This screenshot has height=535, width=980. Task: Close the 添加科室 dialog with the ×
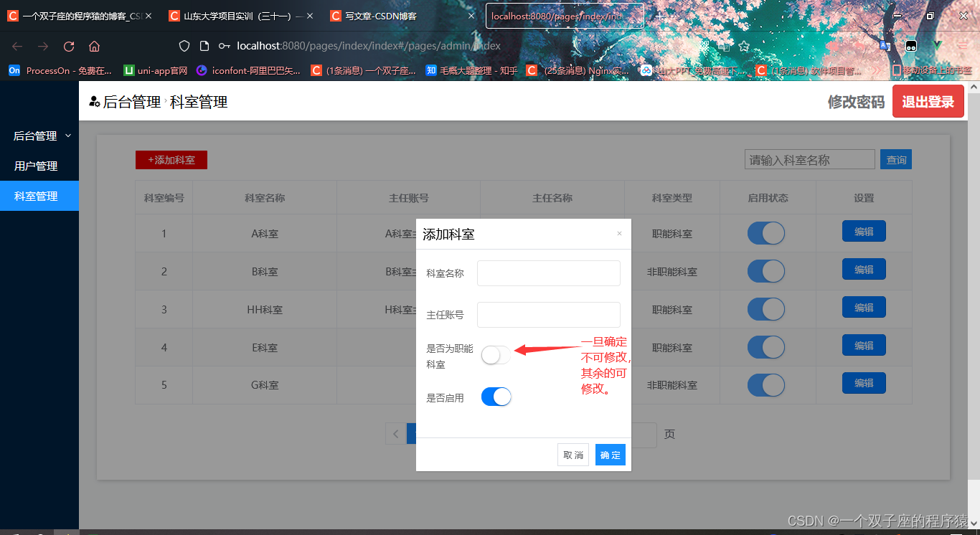point(619,234)
